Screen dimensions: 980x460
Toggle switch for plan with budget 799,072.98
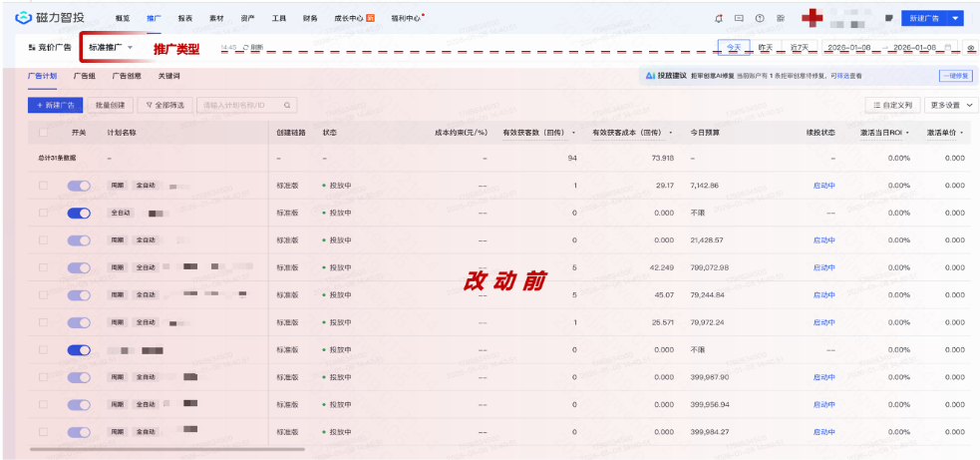(x=79, y=267)
